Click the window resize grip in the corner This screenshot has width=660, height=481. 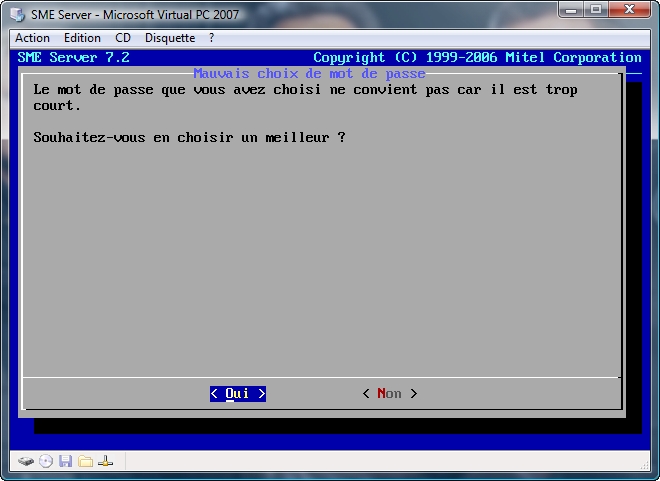tap(644, 465)
